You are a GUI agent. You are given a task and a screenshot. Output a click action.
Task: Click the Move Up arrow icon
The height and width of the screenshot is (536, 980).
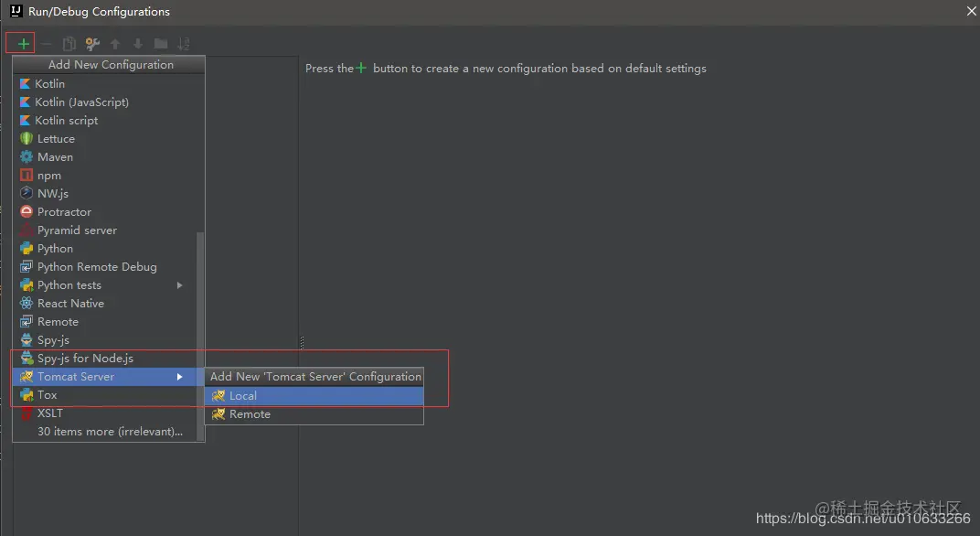coord(115,44)
